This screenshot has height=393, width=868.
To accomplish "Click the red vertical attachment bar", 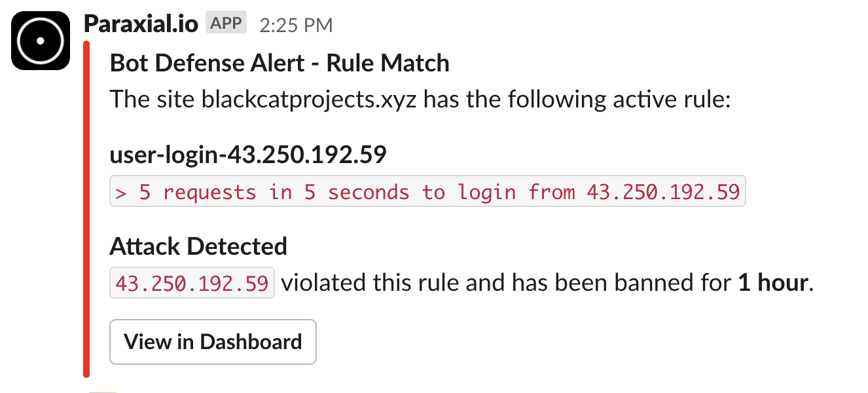I will [86, 210].
